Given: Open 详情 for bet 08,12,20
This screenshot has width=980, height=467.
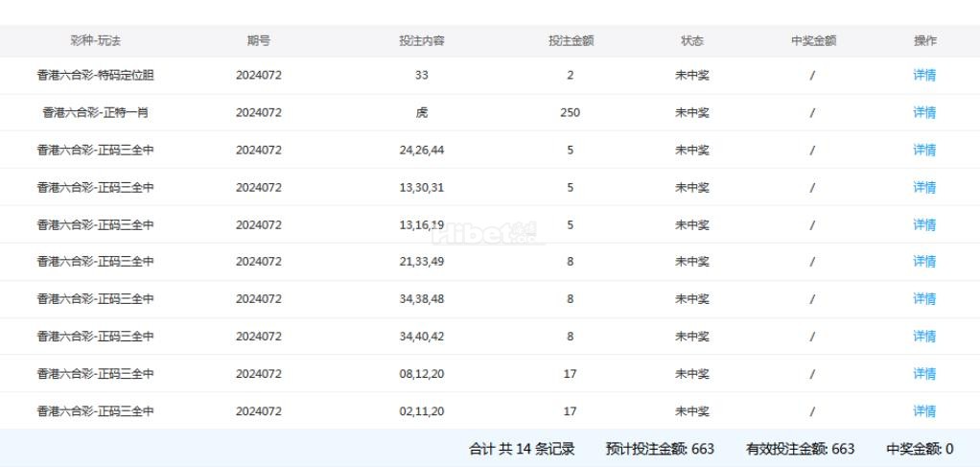Looking at the screenshot, I should click(x=924, y=374).
